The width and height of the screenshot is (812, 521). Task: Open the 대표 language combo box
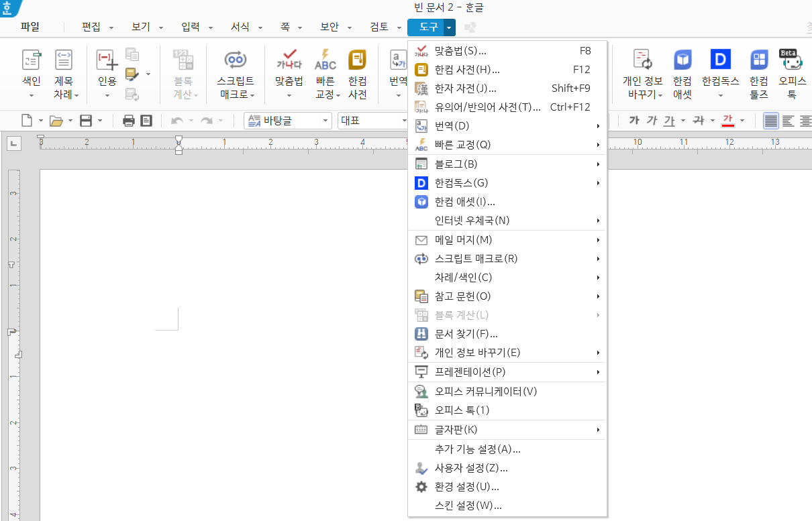click(373, 121)
